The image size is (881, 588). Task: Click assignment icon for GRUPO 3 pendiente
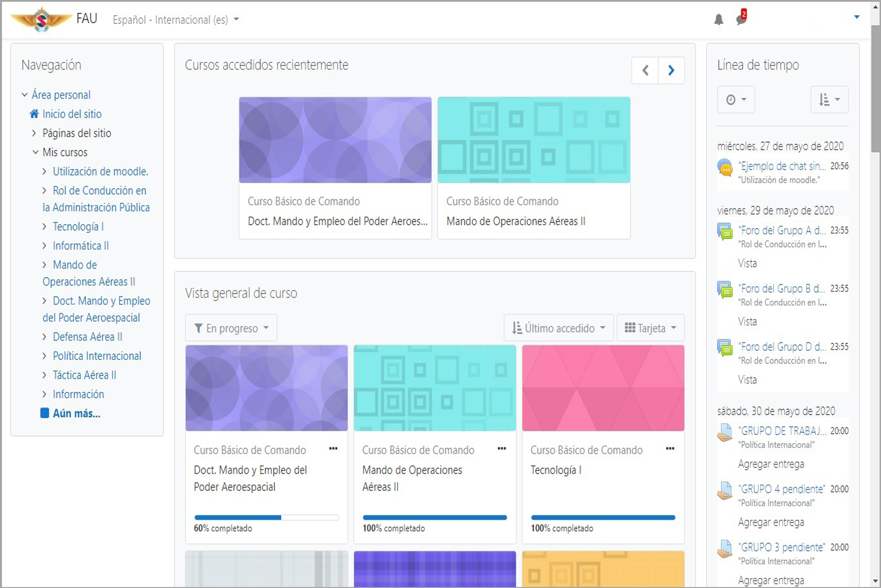[725, 549]
